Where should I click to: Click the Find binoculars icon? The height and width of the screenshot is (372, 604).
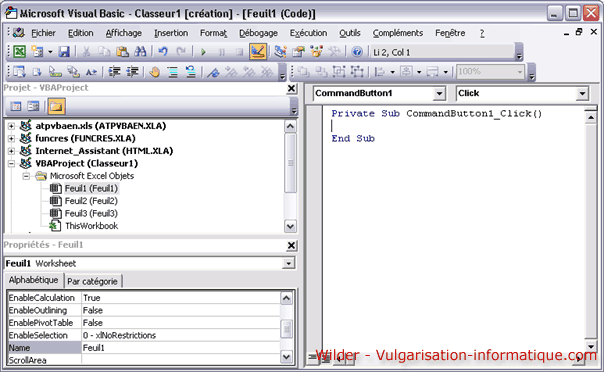coord(140,52)
